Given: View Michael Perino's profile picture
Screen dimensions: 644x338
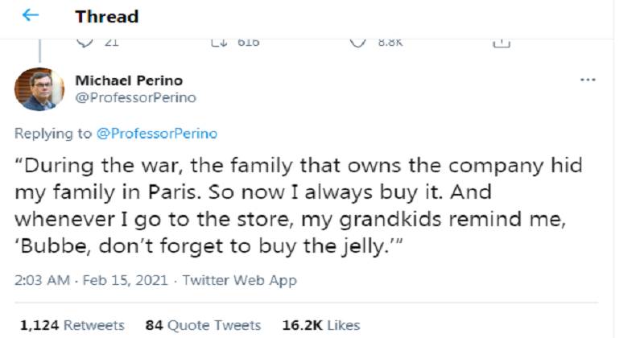Looking at the screenshot, I should 39,89.
